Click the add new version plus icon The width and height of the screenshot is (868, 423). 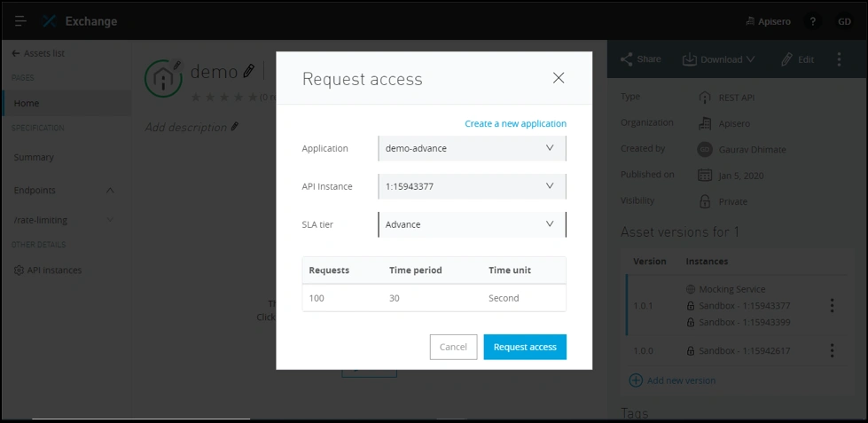[636, 380]
